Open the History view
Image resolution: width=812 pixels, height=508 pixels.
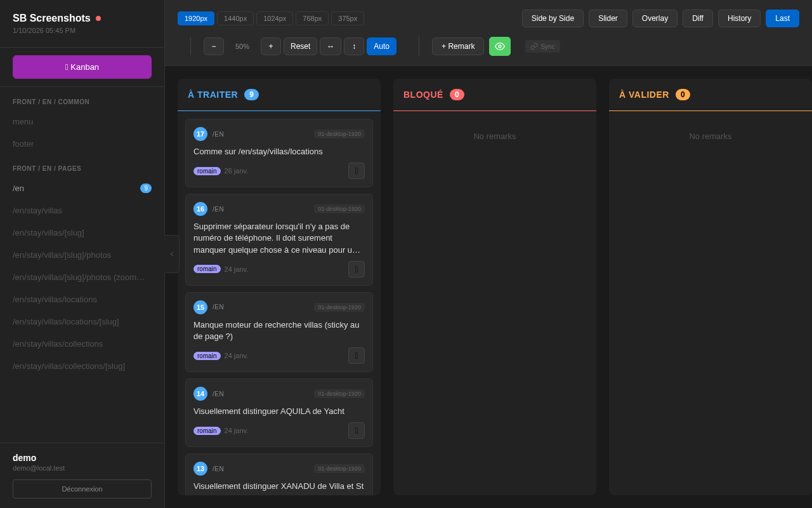pos(739,18)
